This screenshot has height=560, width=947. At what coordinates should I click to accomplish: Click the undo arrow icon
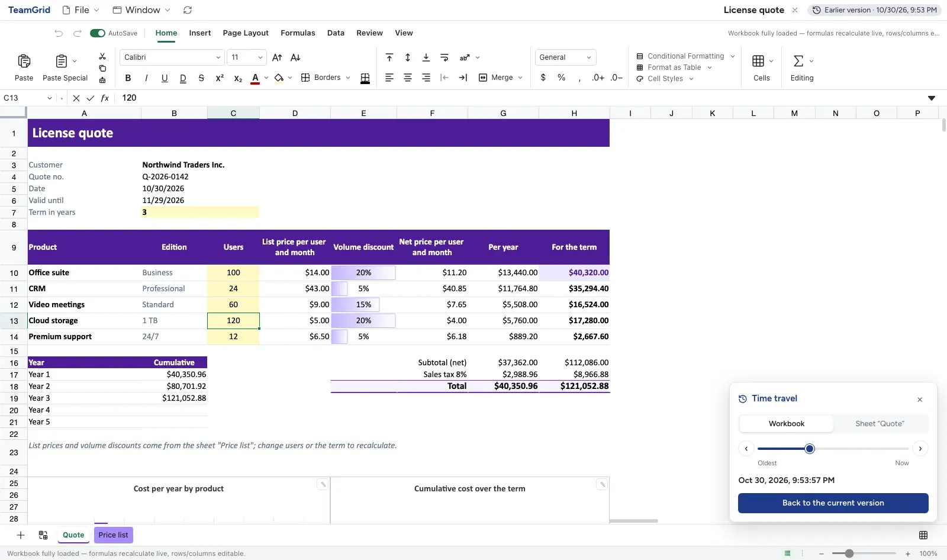click(59, 33)
